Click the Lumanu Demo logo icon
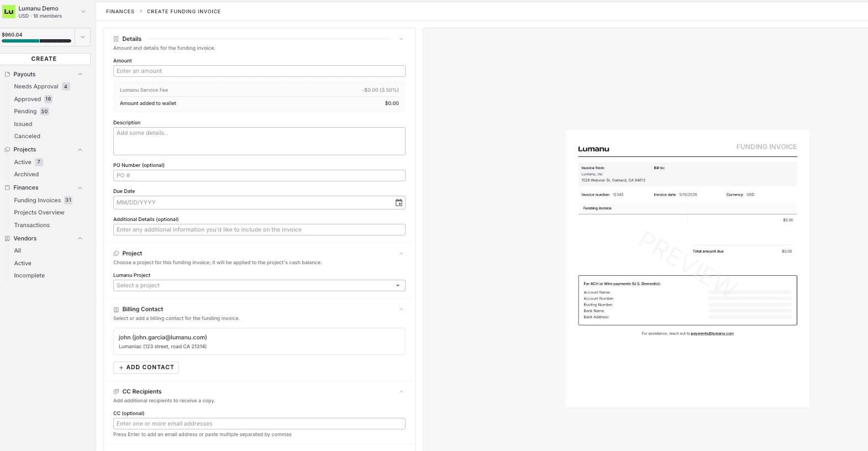 [9, 12]
